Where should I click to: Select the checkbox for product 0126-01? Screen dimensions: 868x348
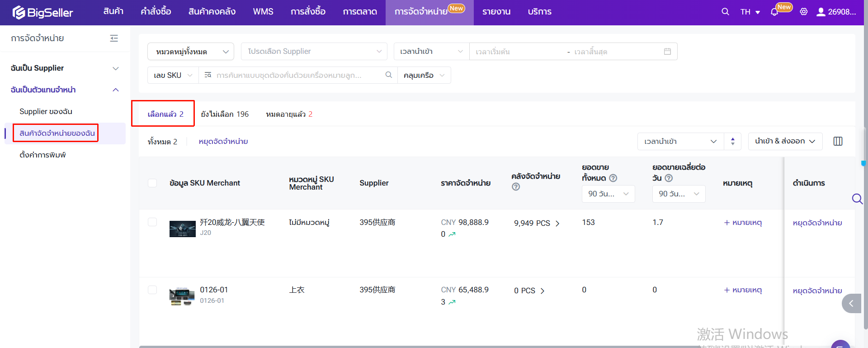pyautogui.click(x=152, y=290)
